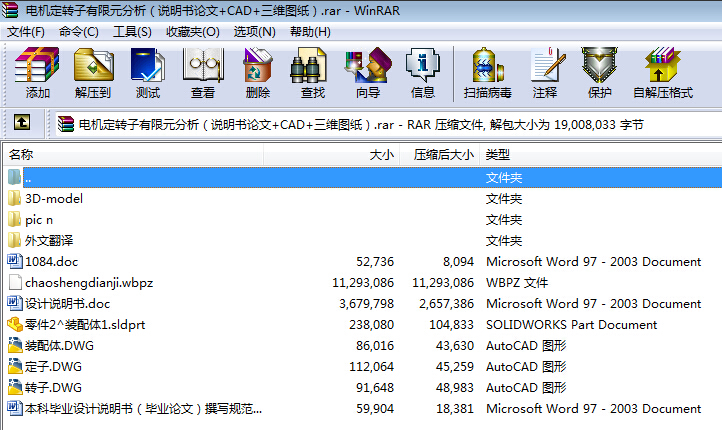Click the archive path address field
Viewport: 722px width, 430px height.
click(389, 124)
